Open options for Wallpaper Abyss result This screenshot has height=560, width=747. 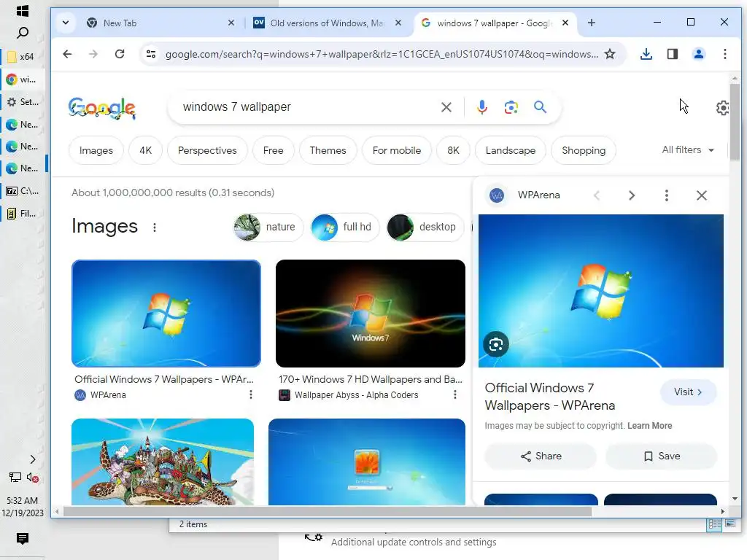click(x=455, y=394)
